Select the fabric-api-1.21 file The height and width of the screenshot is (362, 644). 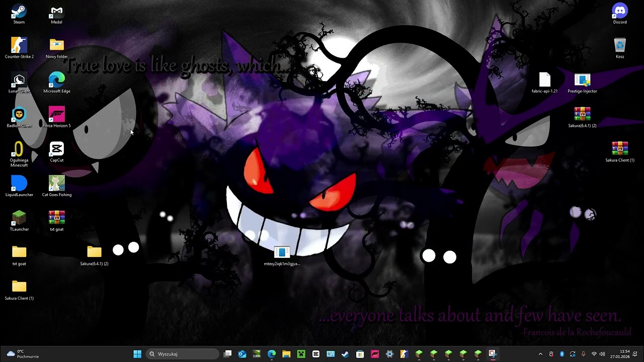point(545,83)
